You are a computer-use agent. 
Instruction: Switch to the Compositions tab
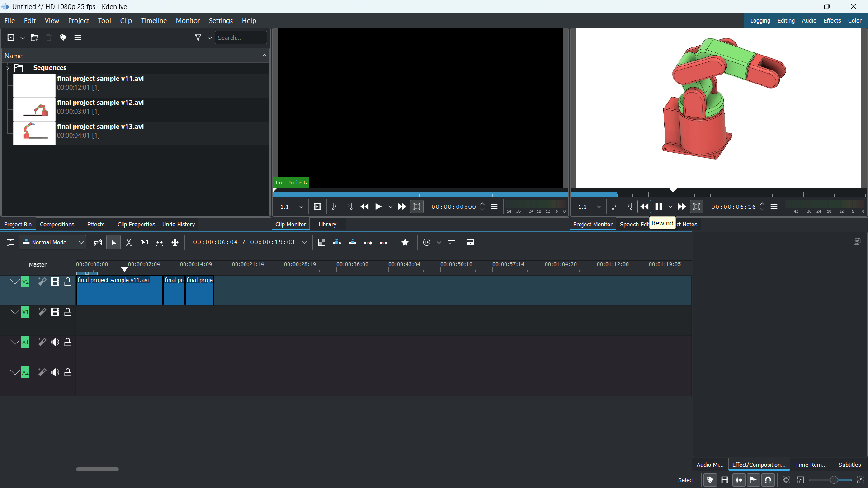(x=57, y=225)
